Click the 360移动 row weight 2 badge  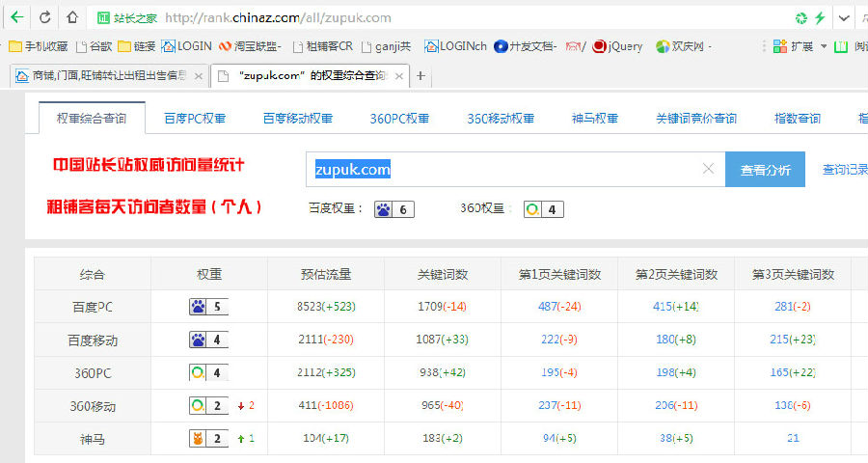[x=208, y=405]
